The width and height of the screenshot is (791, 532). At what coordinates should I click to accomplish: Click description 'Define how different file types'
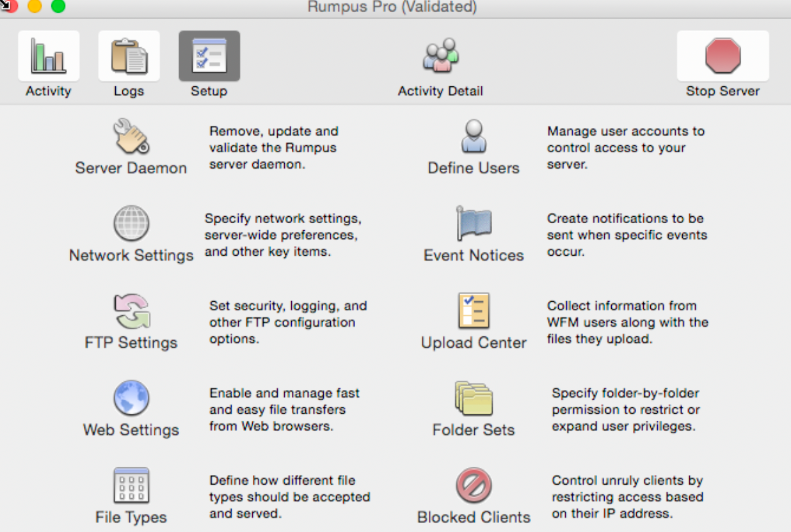click(289, 497)
